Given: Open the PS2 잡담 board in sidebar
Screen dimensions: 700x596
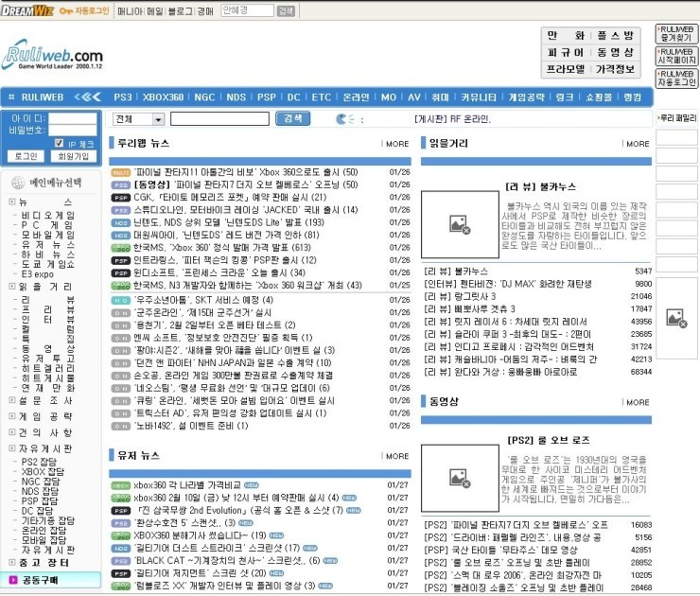Looking at the screenshot, I should coord(39,462).
